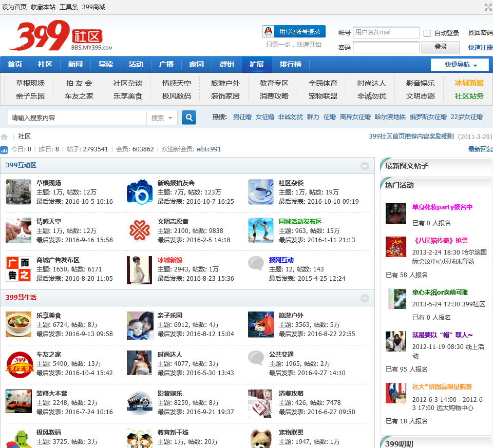Click the fullscreen toggle icon at top right
493x448 pixels.
click(x=488, y=7)
